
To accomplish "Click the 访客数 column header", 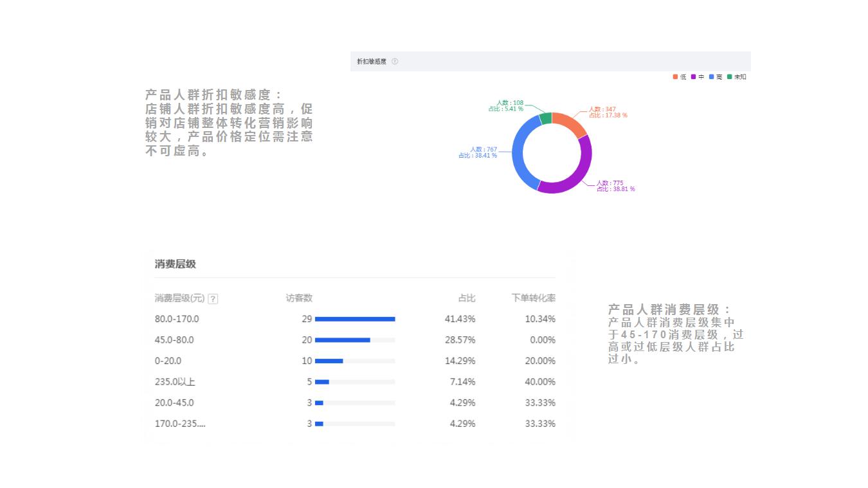I will click(299, 298).
